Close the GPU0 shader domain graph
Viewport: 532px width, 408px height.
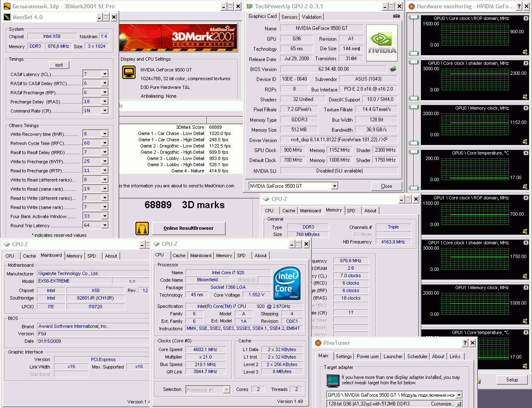click(526, 63)
